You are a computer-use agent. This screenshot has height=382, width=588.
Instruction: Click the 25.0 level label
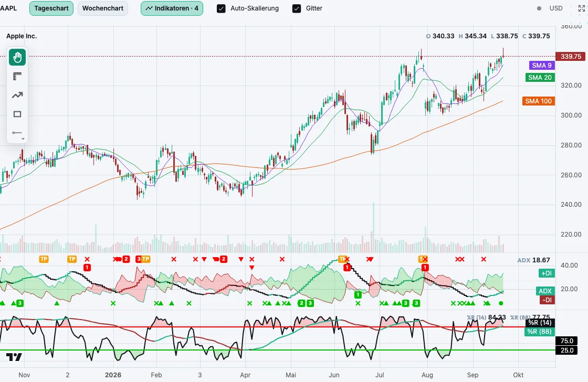coord(566,350)
